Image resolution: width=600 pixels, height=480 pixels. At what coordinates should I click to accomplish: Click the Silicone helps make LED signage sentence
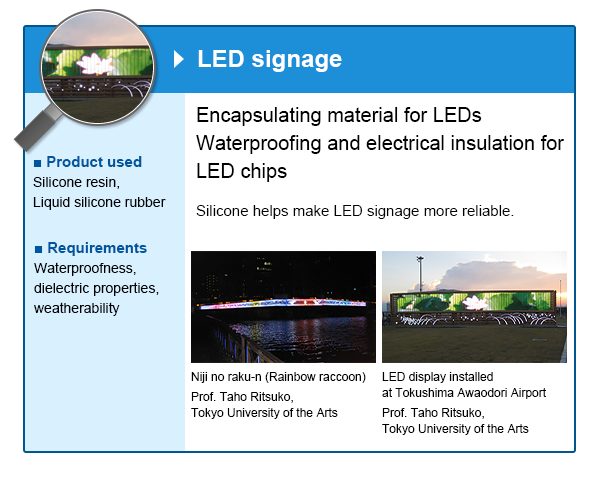pyautogui.click(x=355, y=211)
